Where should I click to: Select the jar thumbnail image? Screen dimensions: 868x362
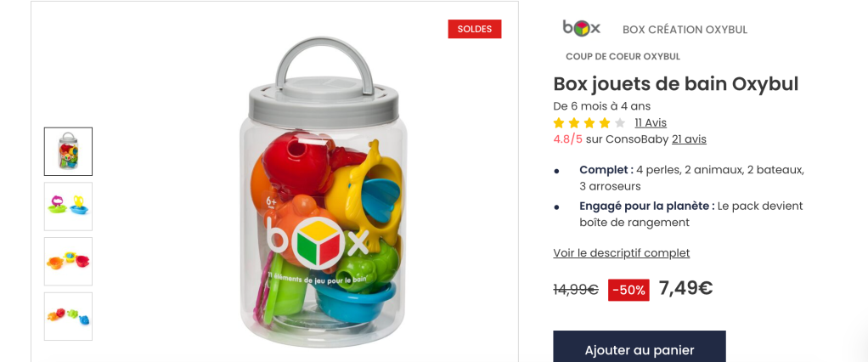coord(68,151)
